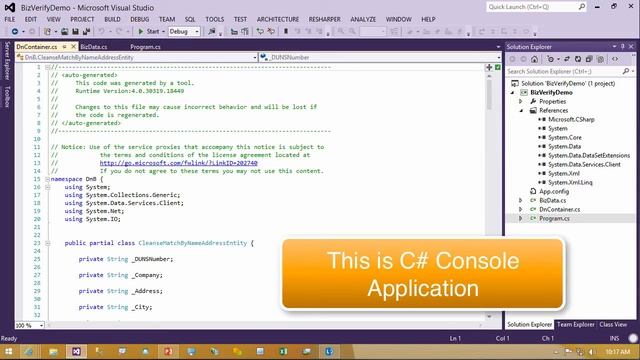The image size is (640, 360).
Task: Open the BUILD menu
Action: pyautogui.click(x=112, y=19)
